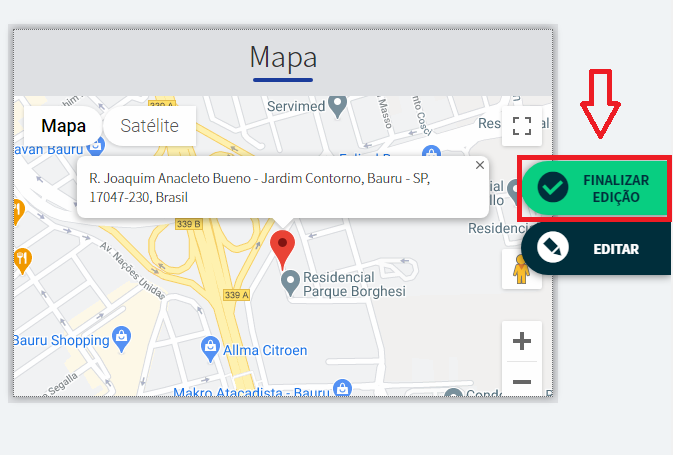Screen dimensions: 673x455
Task: Click the Servimed place marker
Action: click(339, 104)
